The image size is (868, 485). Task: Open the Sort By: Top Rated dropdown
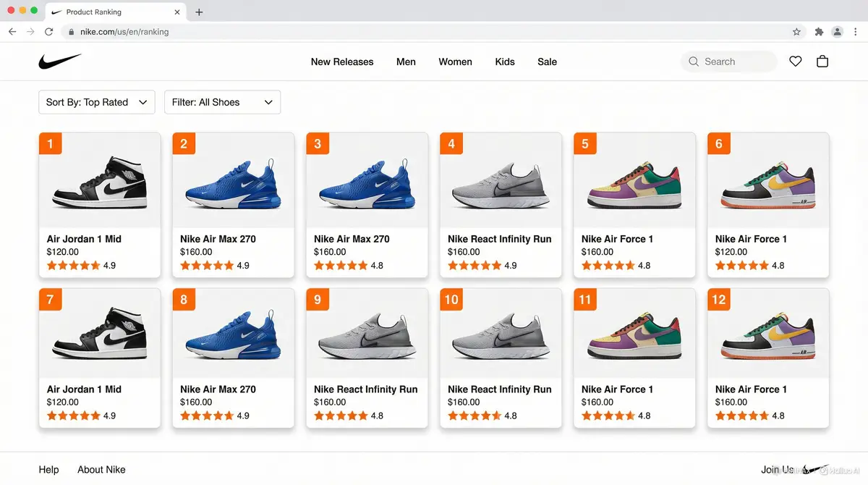pyautogui.click(x=97, y=102)
